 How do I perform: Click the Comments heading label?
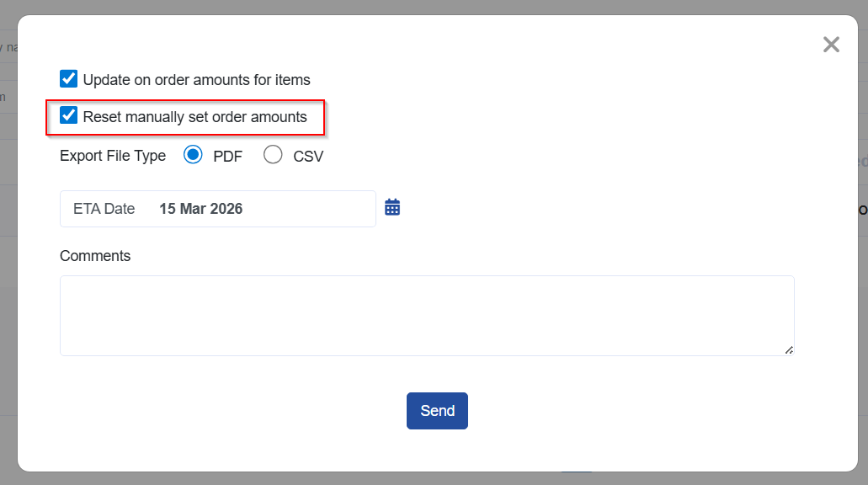pos(95,256)
